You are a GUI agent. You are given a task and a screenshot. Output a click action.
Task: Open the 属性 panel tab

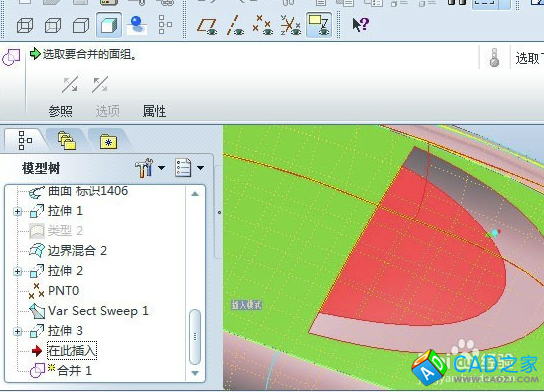(154, 111)
